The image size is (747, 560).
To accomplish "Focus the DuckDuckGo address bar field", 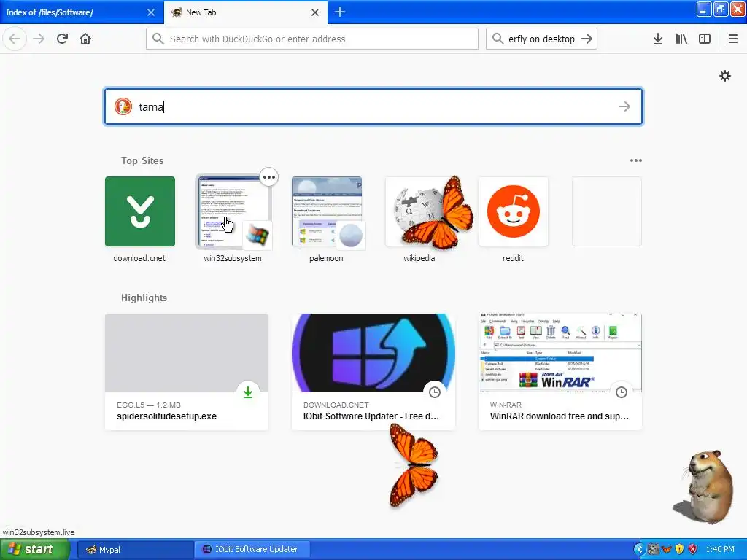I will click(x=312, y=39).
